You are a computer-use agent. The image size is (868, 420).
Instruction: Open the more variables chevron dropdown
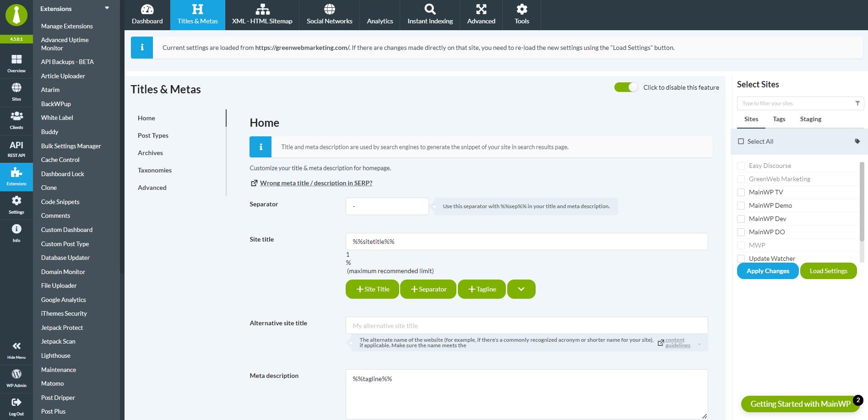click(521, 289)
